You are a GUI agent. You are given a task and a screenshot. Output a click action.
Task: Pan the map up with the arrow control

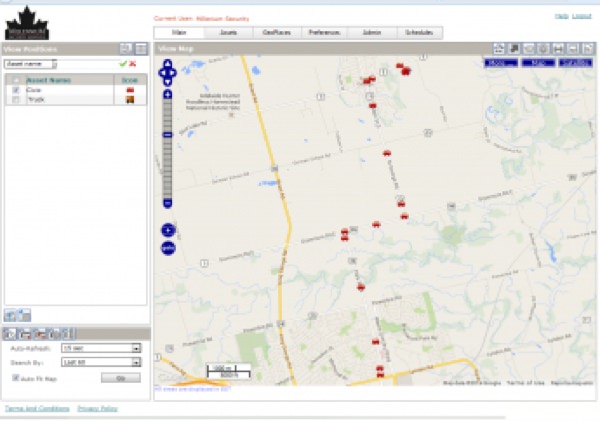tap(168, 64)
